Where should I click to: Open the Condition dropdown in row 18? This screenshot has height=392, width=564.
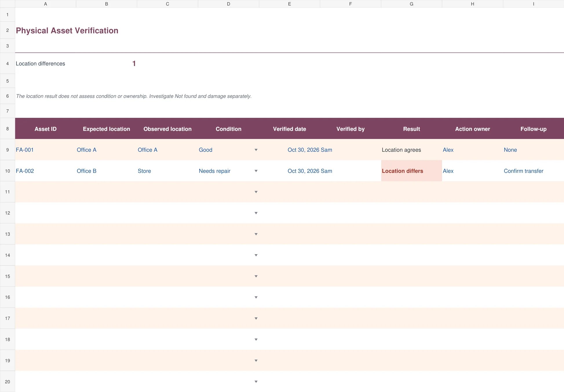[256, 340]
